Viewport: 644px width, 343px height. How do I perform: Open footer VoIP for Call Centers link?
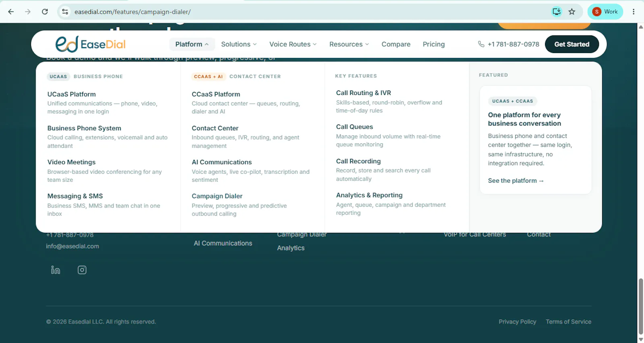tap(475, 235)
